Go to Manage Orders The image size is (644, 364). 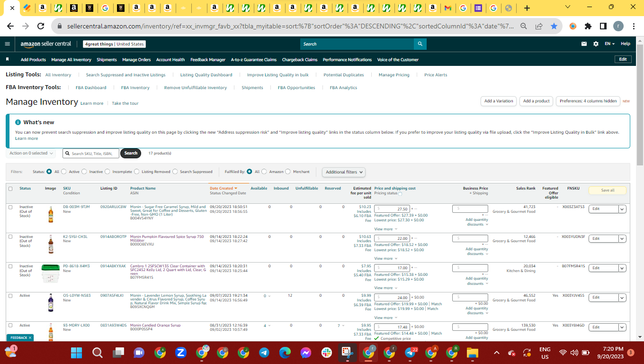(136, 60)
